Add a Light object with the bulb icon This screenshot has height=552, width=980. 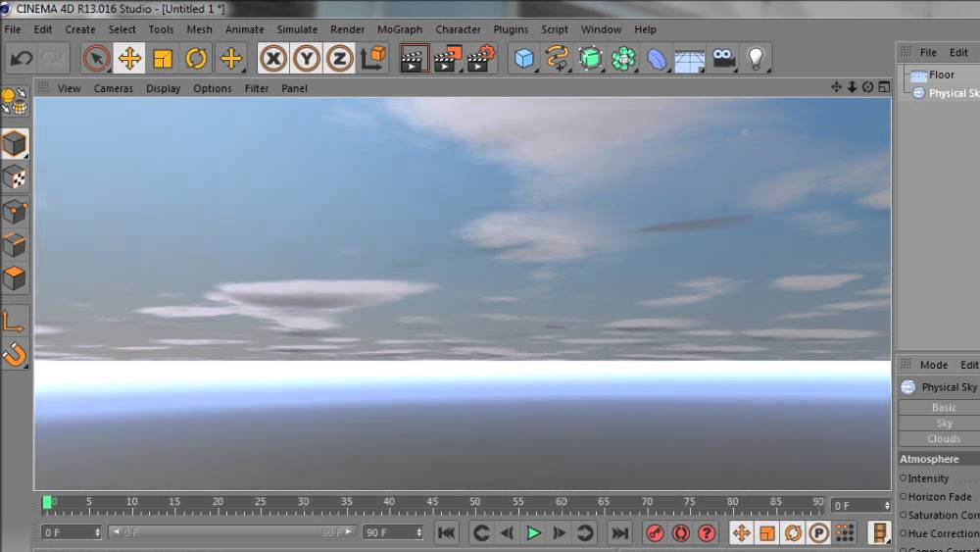[x=756, y=59]
